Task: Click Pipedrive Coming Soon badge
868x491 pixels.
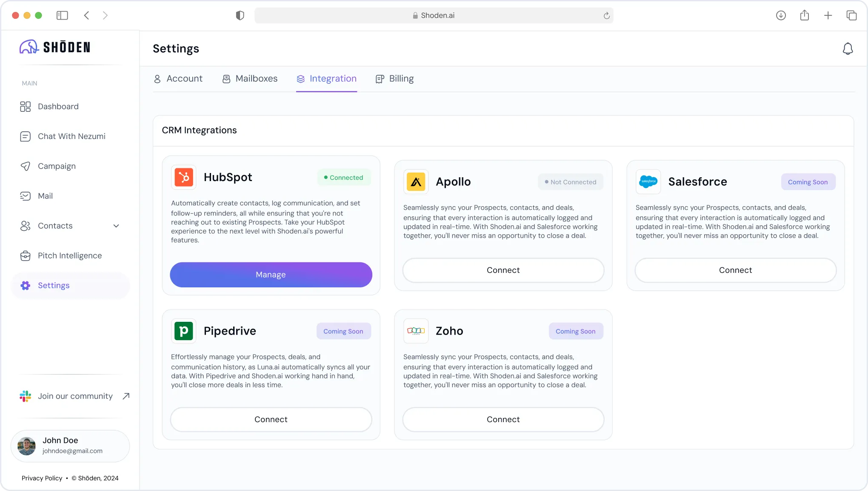Action: click(x=343, y=331)
